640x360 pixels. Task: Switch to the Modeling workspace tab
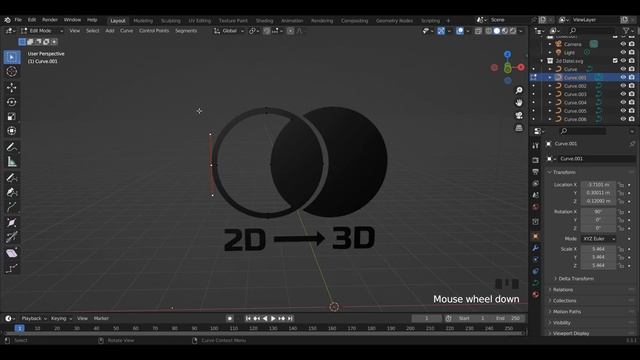[x=143, y=20]
